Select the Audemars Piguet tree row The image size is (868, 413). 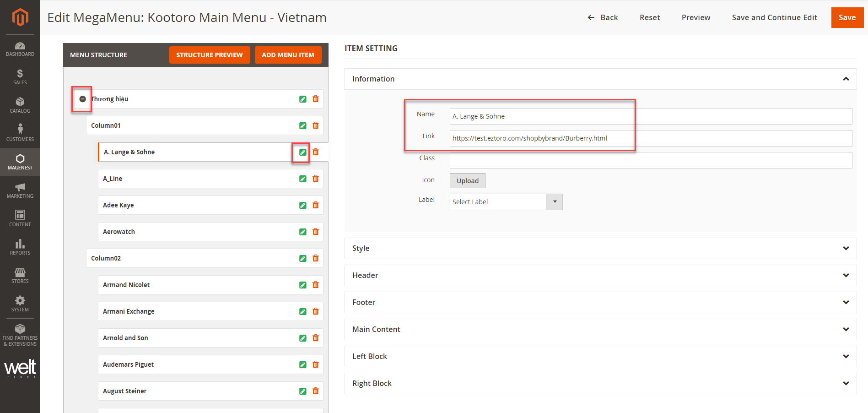(210, 364)
